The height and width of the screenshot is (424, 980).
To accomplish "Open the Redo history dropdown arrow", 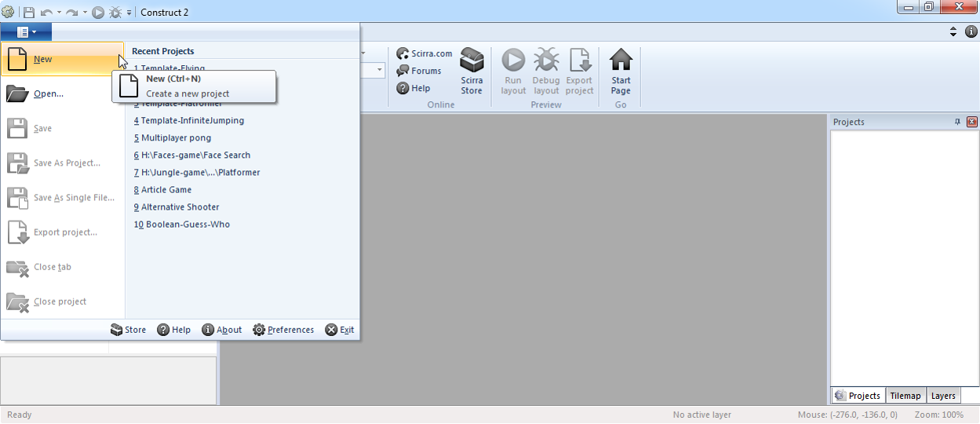I will pyautogui.click(x=84, y=13).
